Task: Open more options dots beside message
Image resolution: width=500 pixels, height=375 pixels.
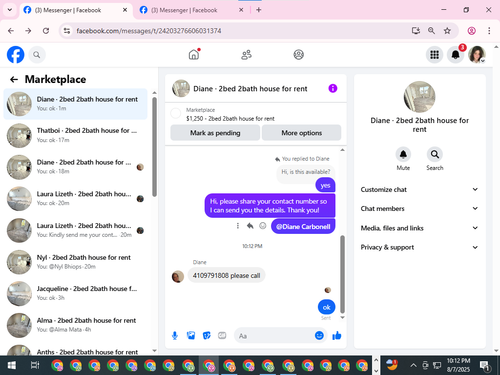Action: pos(238,226)
